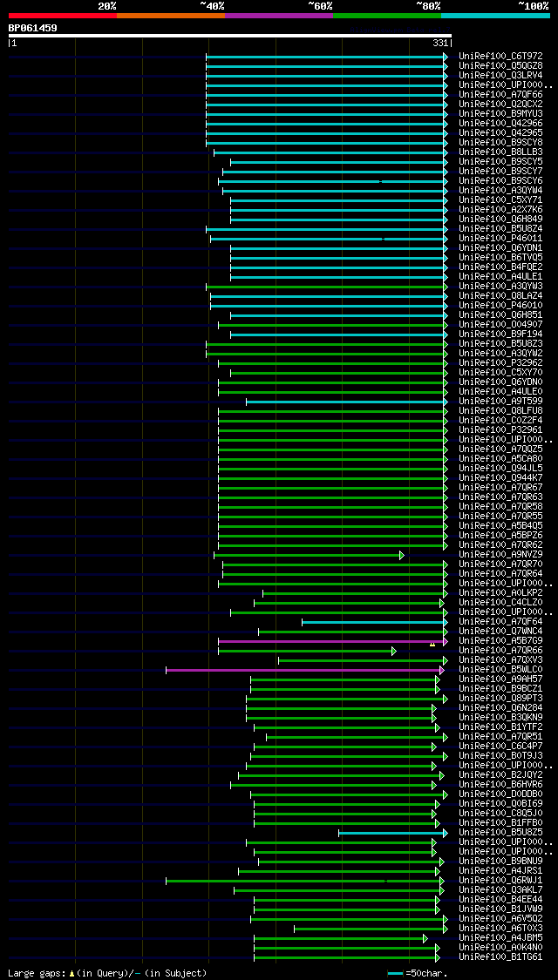Image resolution: width=558 pixels, height=980 pixels.
Task: Open hit UniRef100_Q5QGZ8
Action: tap(500, 65)
